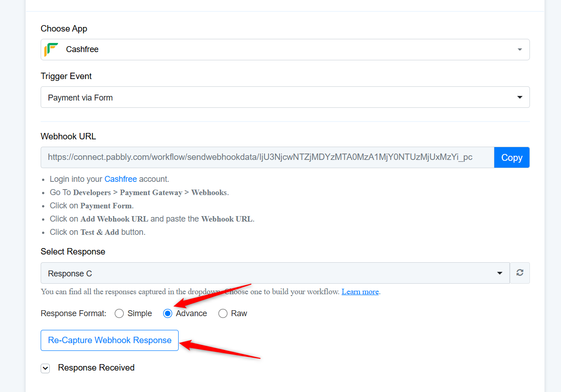Open the Cashfree account link

[x=121, y=179]
